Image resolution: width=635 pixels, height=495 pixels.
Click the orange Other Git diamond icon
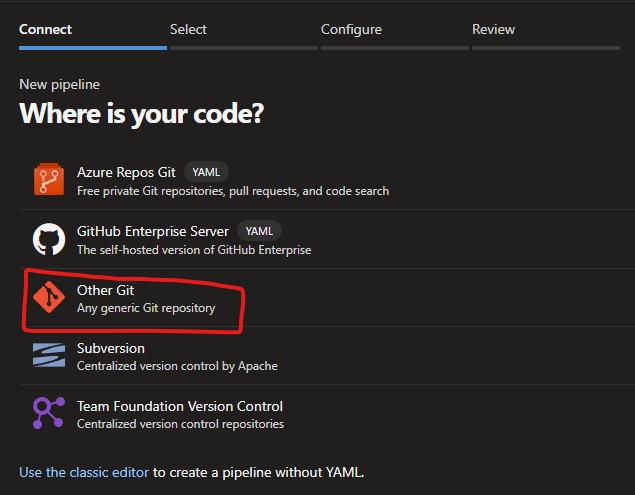pos(49,297)
